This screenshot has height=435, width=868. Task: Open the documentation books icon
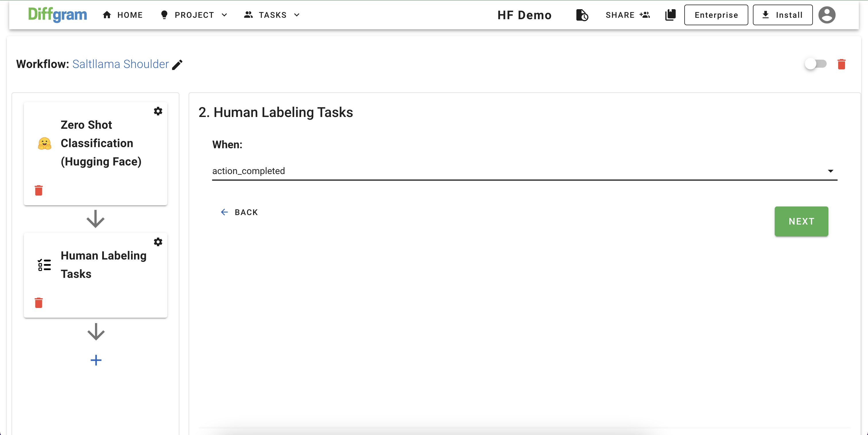(x=670, y=15)
